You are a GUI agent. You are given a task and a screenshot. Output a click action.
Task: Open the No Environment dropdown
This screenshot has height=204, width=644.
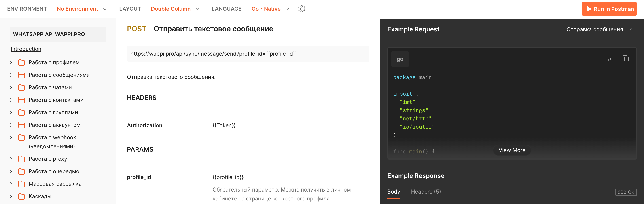pos(82,9)
